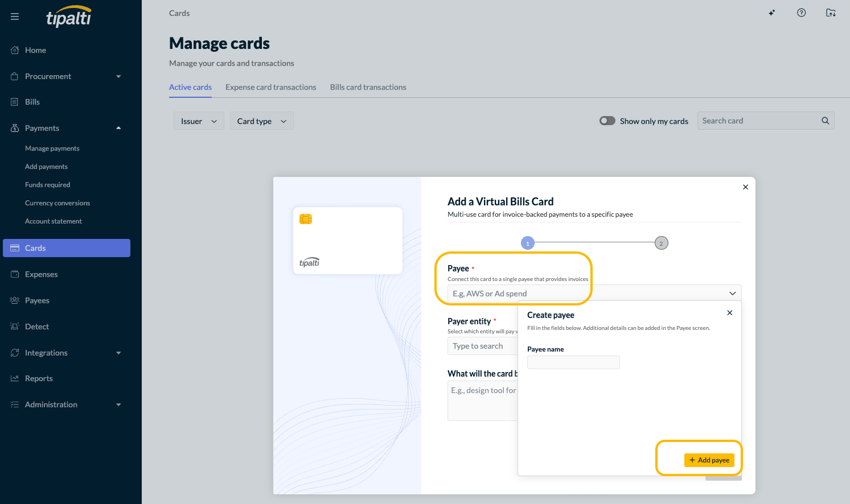This screenshot has height=504, width=850.
Task: Click the Cards icon in sidebar
Action: pyautogui.click(x=15, y=248)
